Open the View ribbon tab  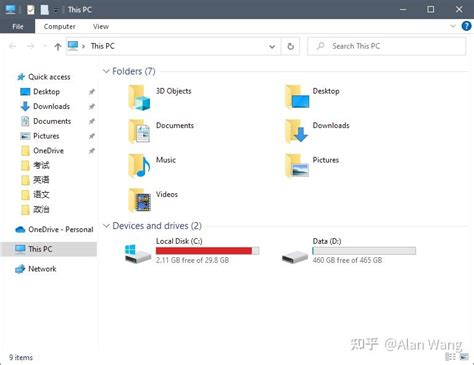pos(101,26)
